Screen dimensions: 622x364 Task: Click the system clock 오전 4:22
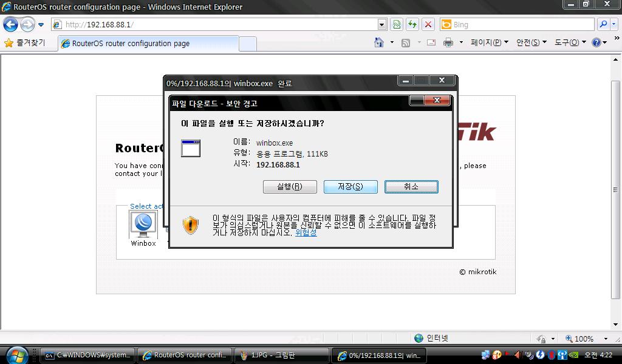click(x=598, y=355)
